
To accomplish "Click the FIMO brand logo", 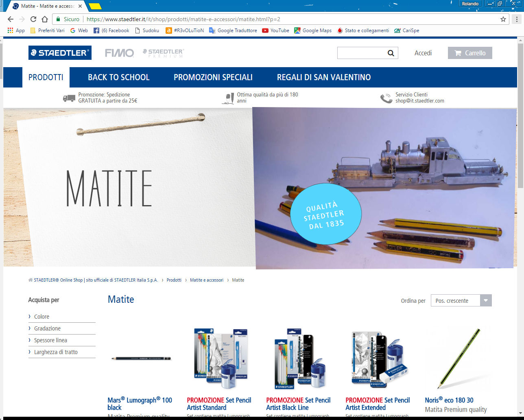I will (x=119, y=53).
